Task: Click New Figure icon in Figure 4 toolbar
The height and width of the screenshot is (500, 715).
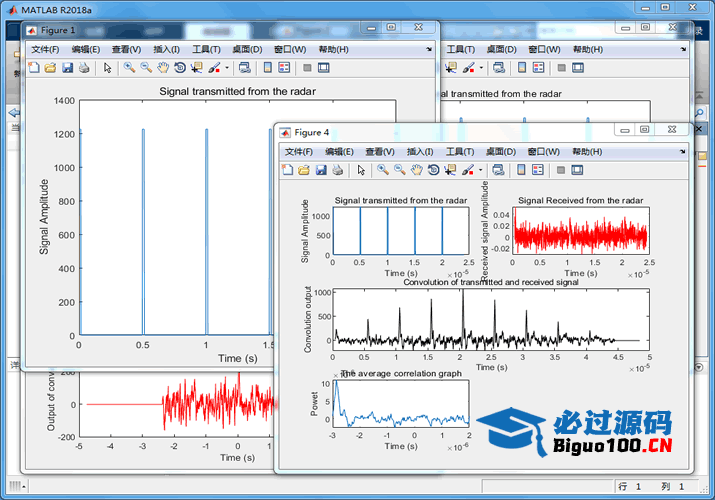Action: click(289, 171)
